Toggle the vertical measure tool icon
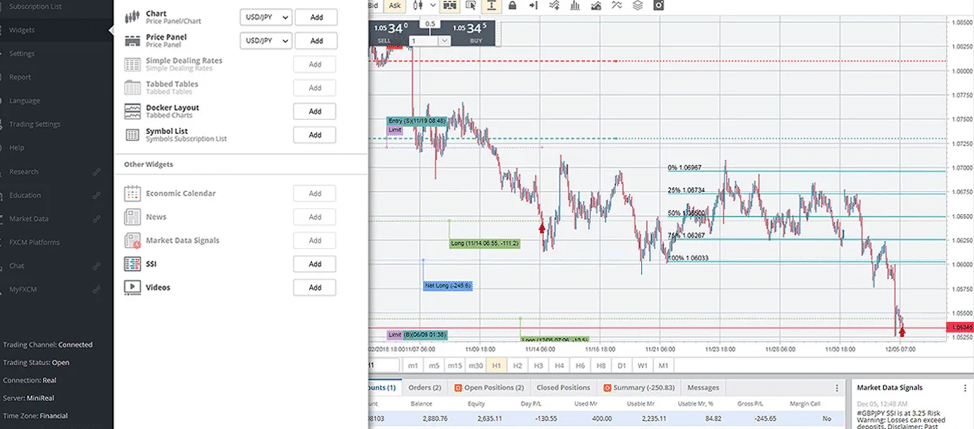The image size is (974, 429). pyautogui.click(x=491, y=5)
